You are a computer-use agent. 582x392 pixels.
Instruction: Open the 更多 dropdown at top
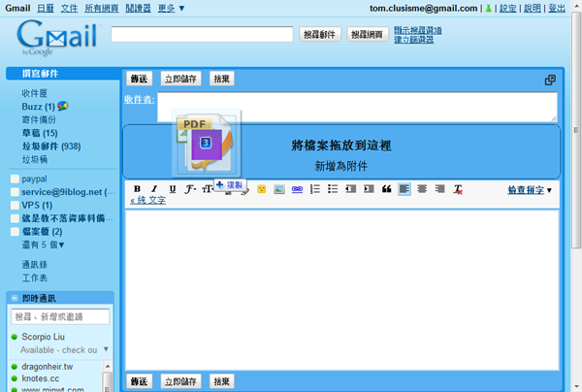(171, 8)
